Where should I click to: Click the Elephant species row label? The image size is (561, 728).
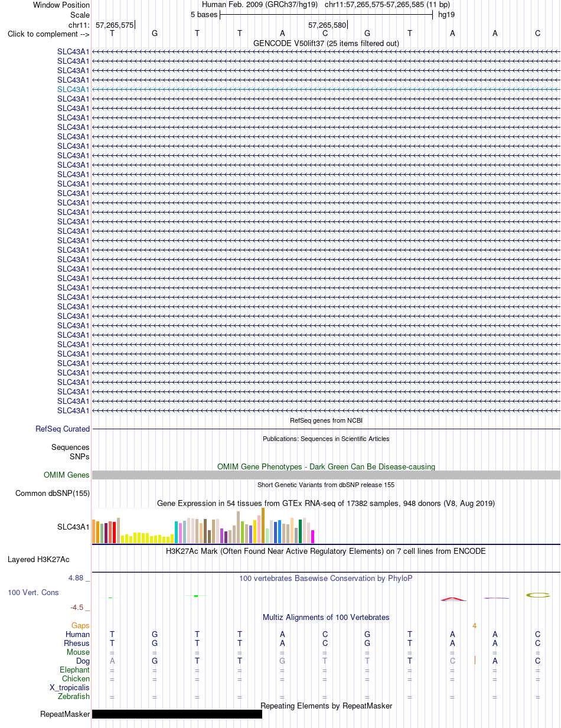click(75, 670)
